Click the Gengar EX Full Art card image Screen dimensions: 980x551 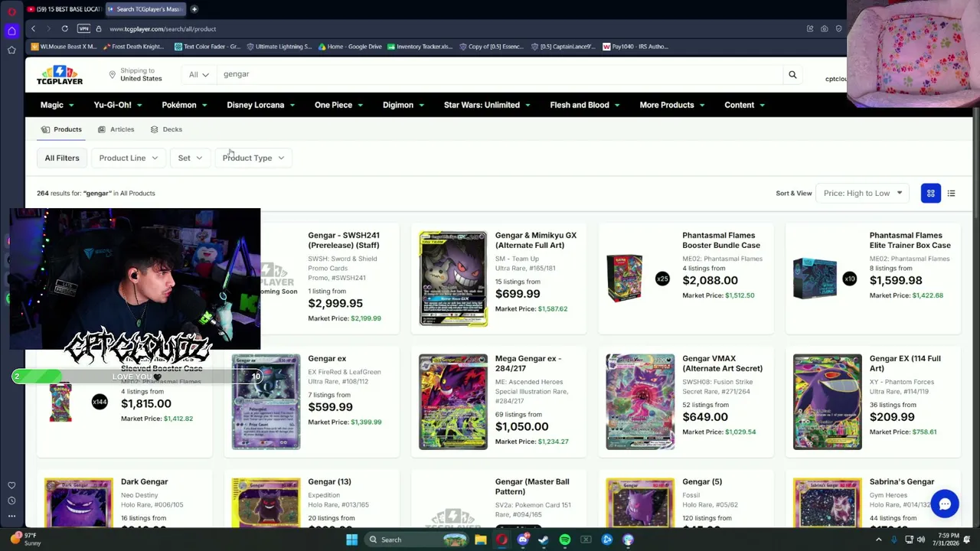(x=828, y=402)
